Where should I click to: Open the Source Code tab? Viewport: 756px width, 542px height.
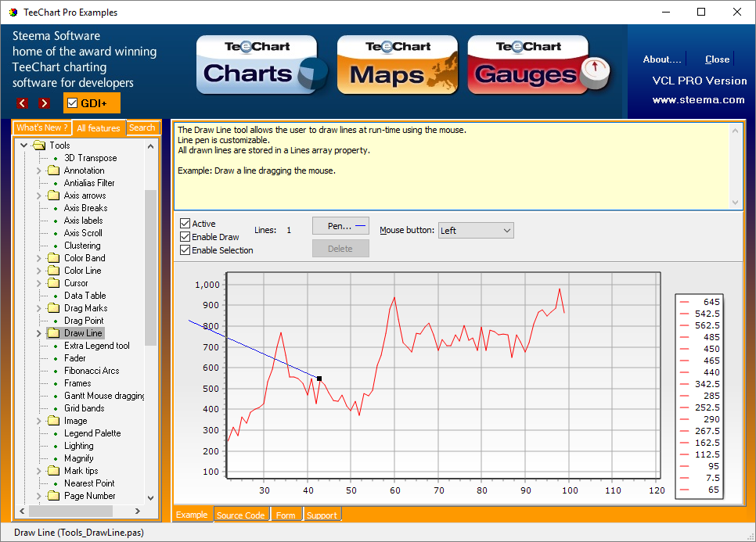240,515
